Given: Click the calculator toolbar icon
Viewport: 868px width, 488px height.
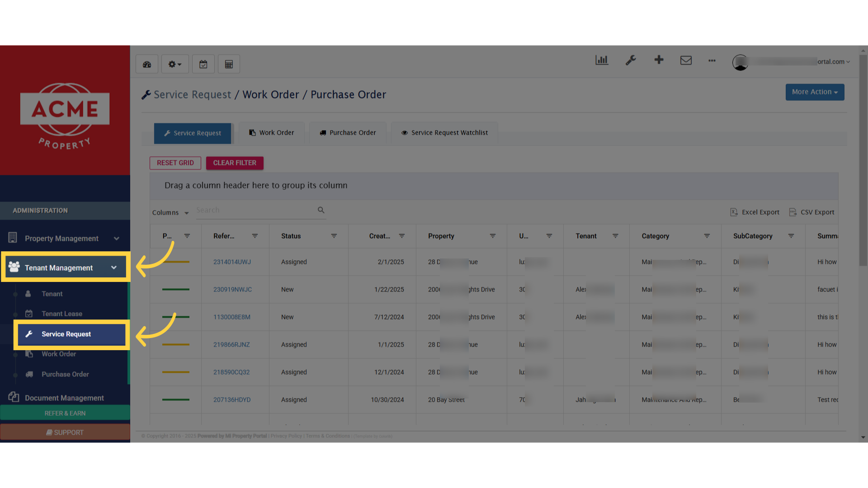Looking at the screenshot, I should [229, 64].
